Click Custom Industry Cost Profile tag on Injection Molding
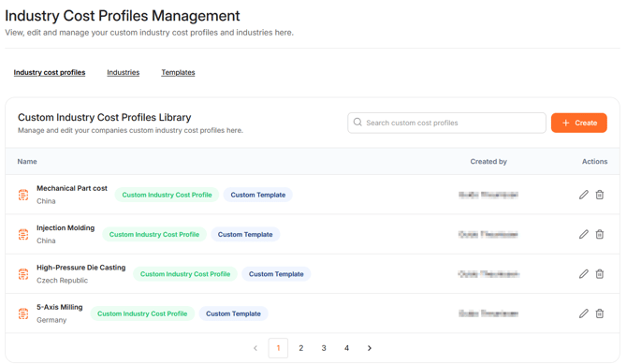 154,234
